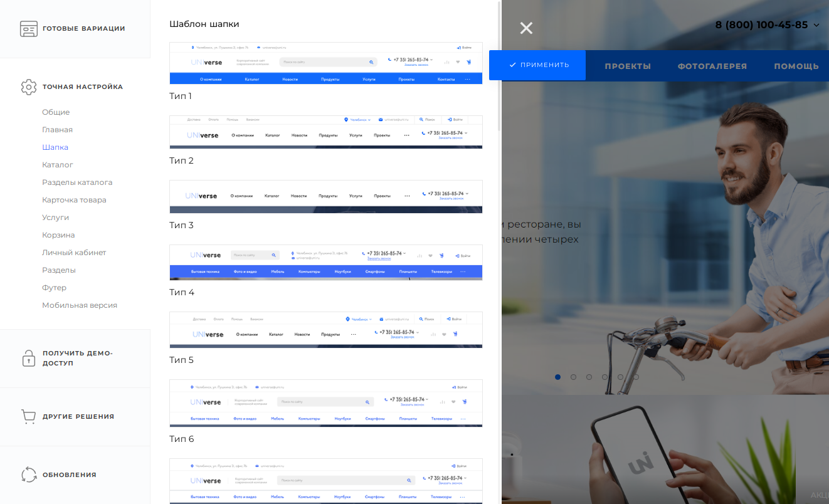Close the settings panel with X icon
Screen dimensions: 829x504
(526, 28)
